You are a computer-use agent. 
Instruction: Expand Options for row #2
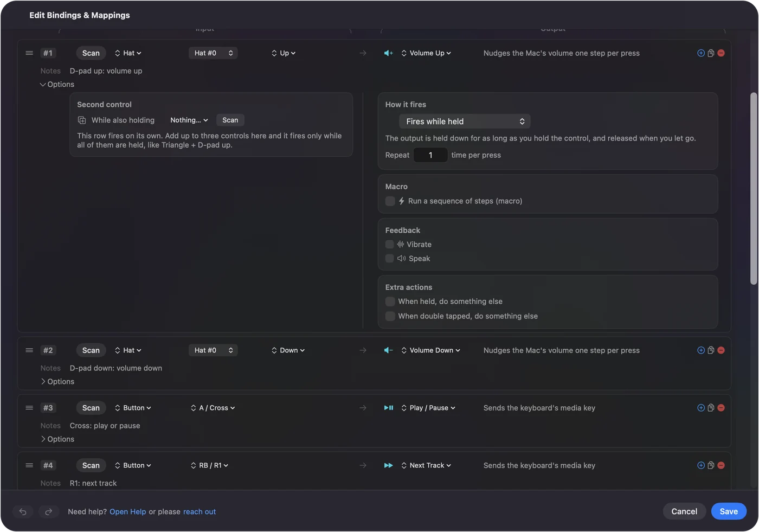point(57,382)
